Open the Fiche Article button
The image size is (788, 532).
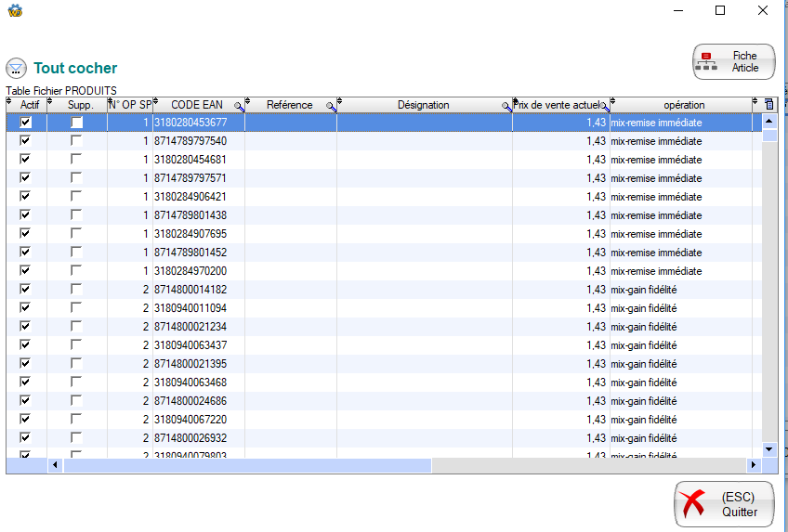pos(733,62)
